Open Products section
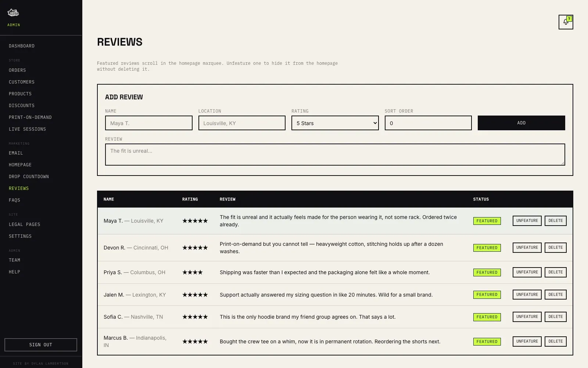The height and width of the screenshot is (368, 588). pos(20,94)
